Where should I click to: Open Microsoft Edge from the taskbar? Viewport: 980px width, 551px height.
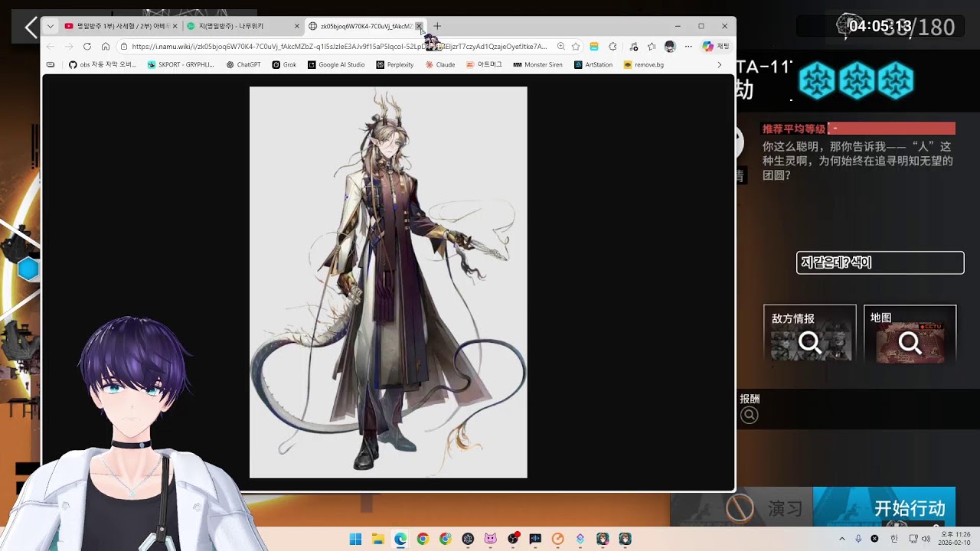pyautogui.click(x=400, y=539)
